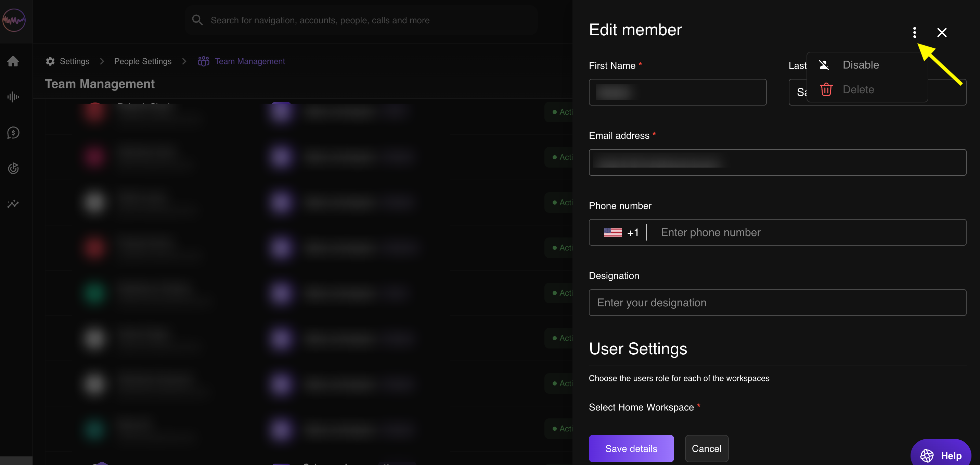Open the analytics trend sidebar icon
This screenshot has height=465, width=980.
tap(13, 204)
